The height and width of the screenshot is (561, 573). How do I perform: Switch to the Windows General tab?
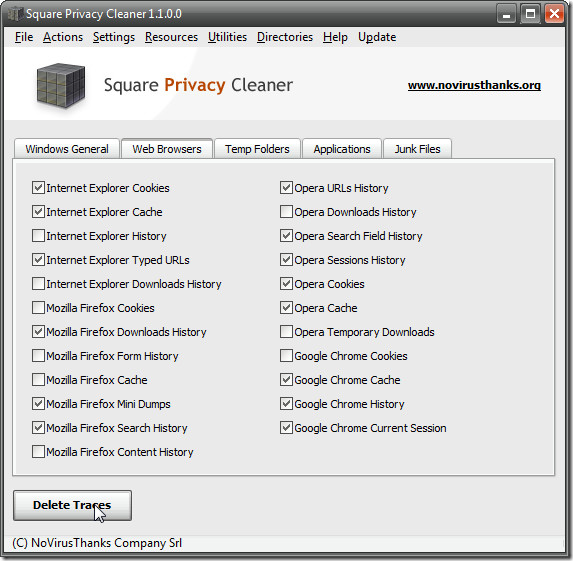[x=67, y=149]
